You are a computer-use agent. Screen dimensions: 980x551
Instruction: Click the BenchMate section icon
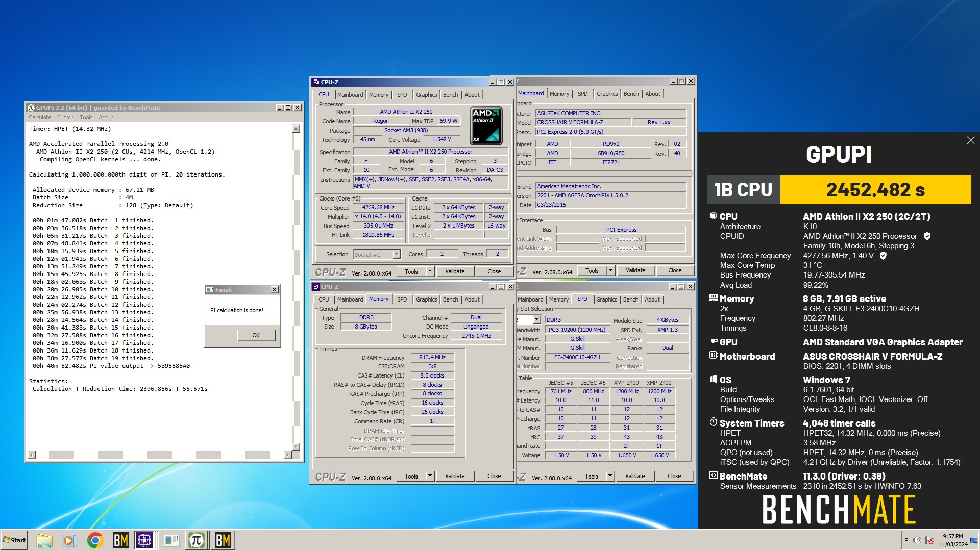(713, 475)
